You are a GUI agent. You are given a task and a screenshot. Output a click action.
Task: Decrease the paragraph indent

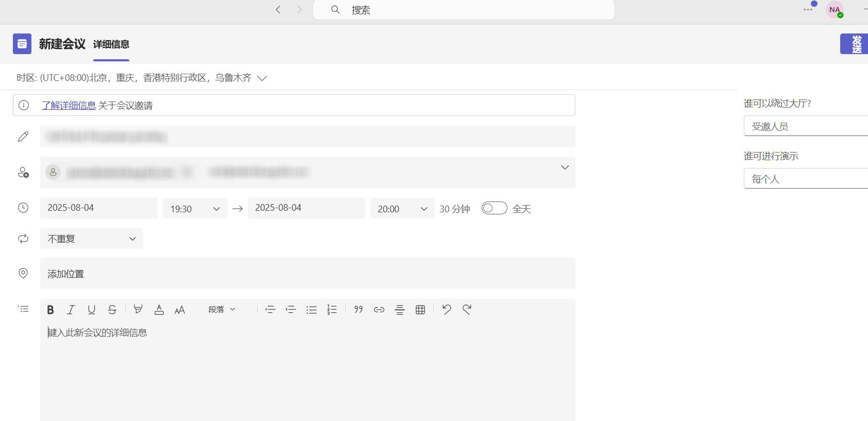(x=270, y=310)
